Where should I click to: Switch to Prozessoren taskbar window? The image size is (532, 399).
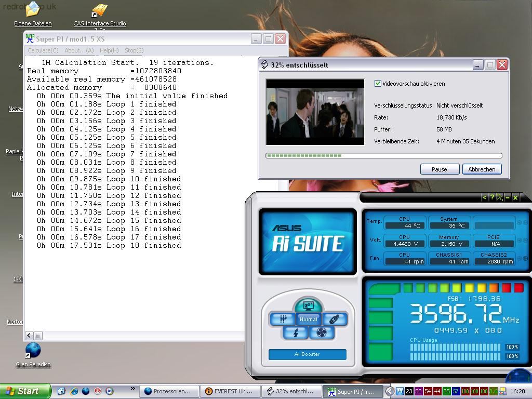(x=169, y=391)
